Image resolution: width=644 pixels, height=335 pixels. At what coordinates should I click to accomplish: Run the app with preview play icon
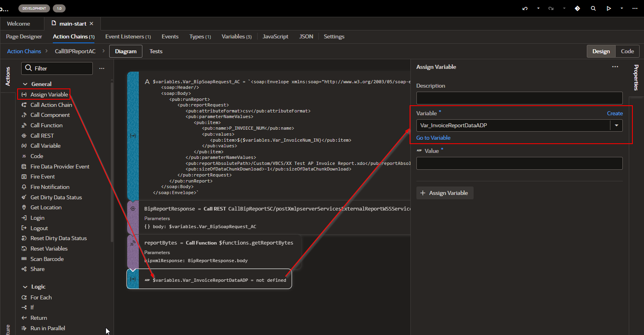point(609,8)
